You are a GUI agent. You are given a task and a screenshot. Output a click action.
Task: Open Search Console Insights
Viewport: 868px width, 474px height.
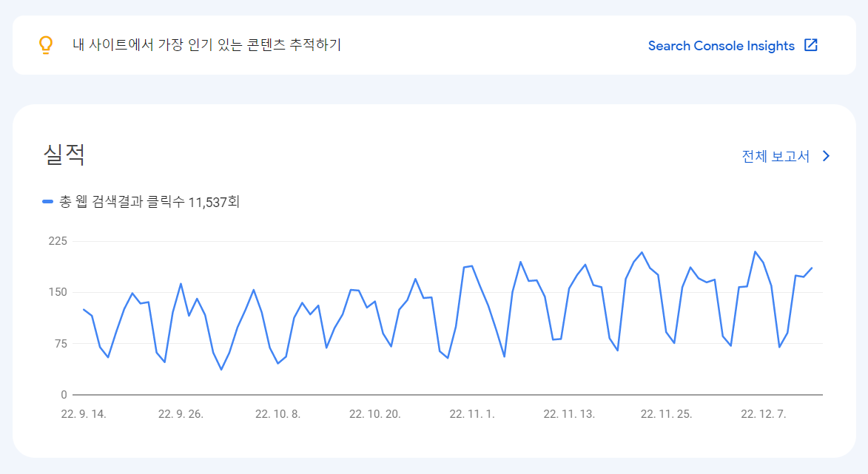(x=721, y=45)
